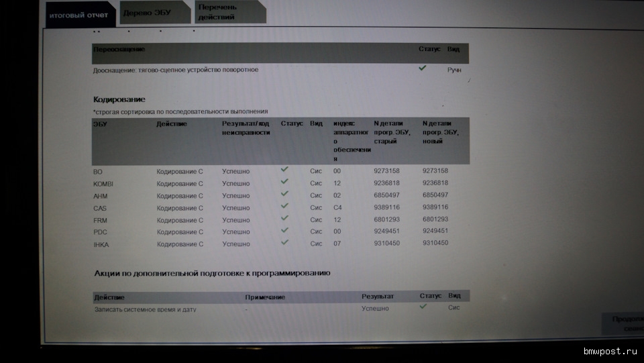The height and width of the screenshot is (363, 644).
Task: Click the Дооснащение тягово-сцепное устройство entry
Action: coord(176,70)
